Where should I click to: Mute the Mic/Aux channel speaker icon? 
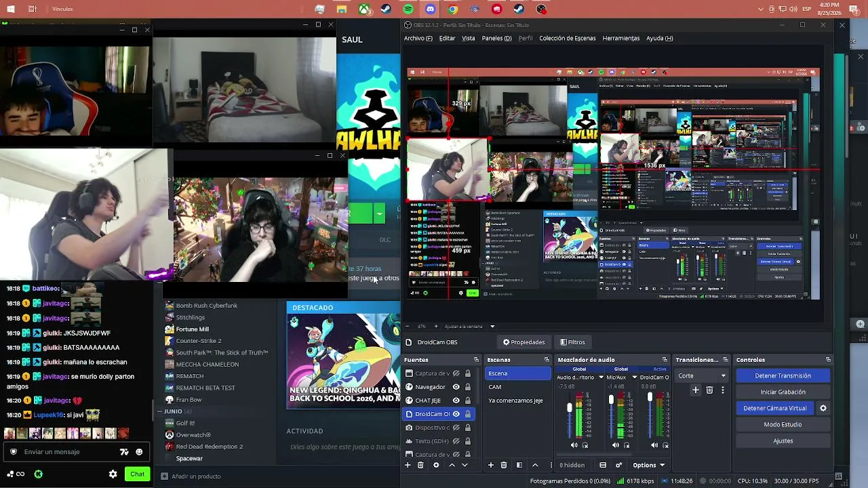[616, 445]
